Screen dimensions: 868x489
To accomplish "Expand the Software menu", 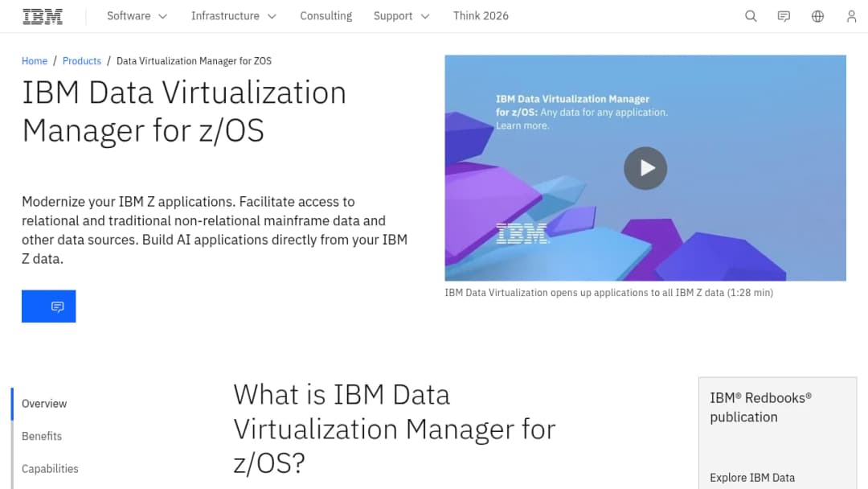I will coord(137,16).
